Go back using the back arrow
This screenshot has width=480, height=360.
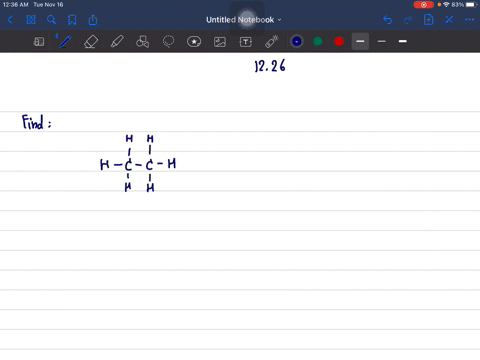pos(10,20)
